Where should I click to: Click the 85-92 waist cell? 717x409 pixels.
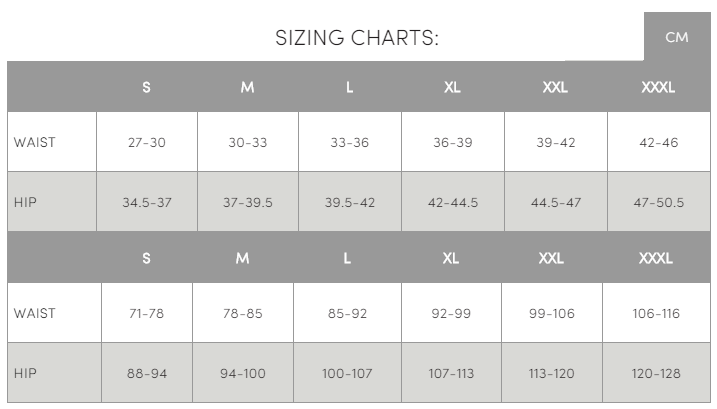[348, 312]
